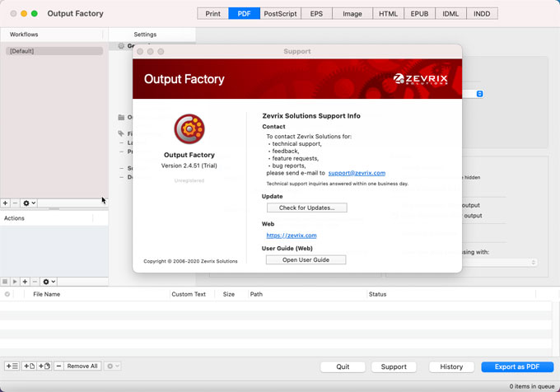Stop the running action in Actions panel

pos(5,282)
